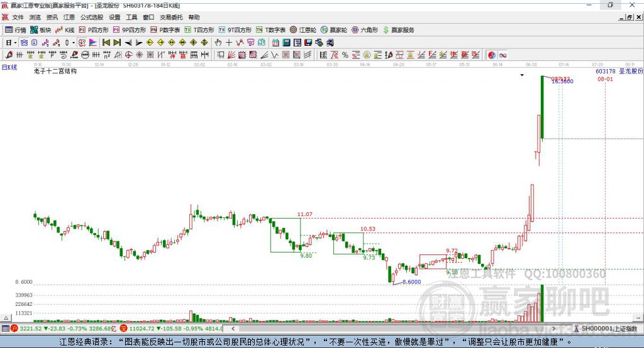Click the infinity loop icon
The width and height of the screenshot is (644, 348).
click(502, 55)
